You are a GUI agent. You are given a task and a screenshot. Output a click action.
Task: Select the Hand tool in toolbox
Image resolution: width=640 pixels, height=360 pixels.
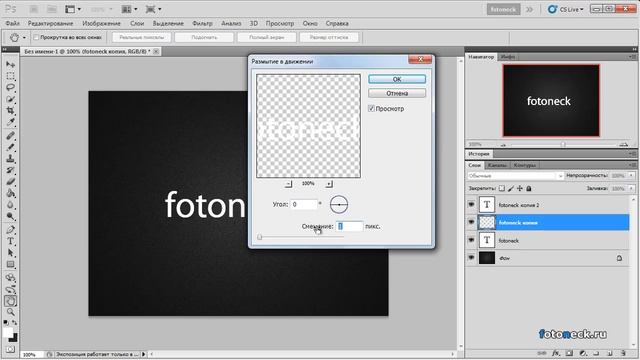click(x=10, y=301)
